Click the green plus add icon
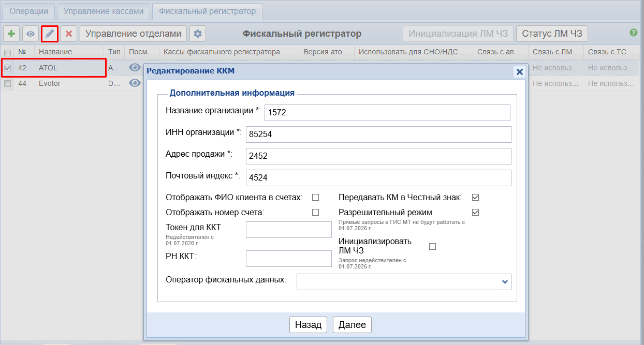 coord(11,34)
